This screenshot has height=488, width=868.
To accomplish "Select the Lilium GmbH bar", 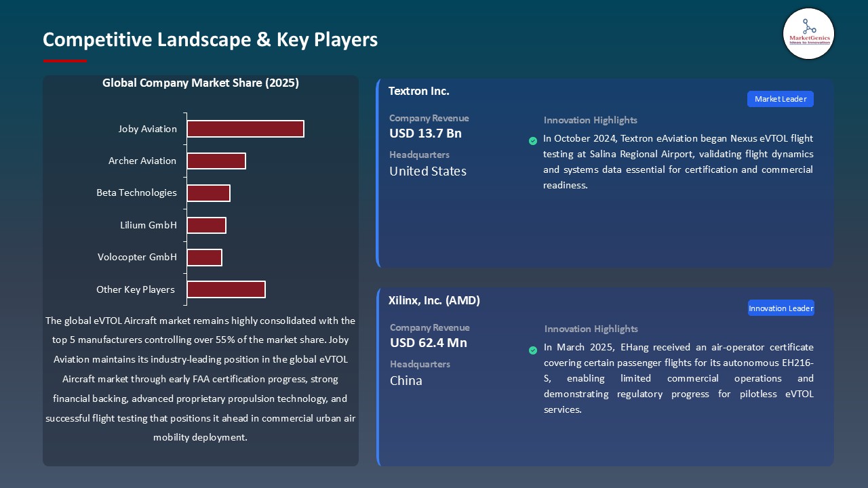I will [206, 225].
